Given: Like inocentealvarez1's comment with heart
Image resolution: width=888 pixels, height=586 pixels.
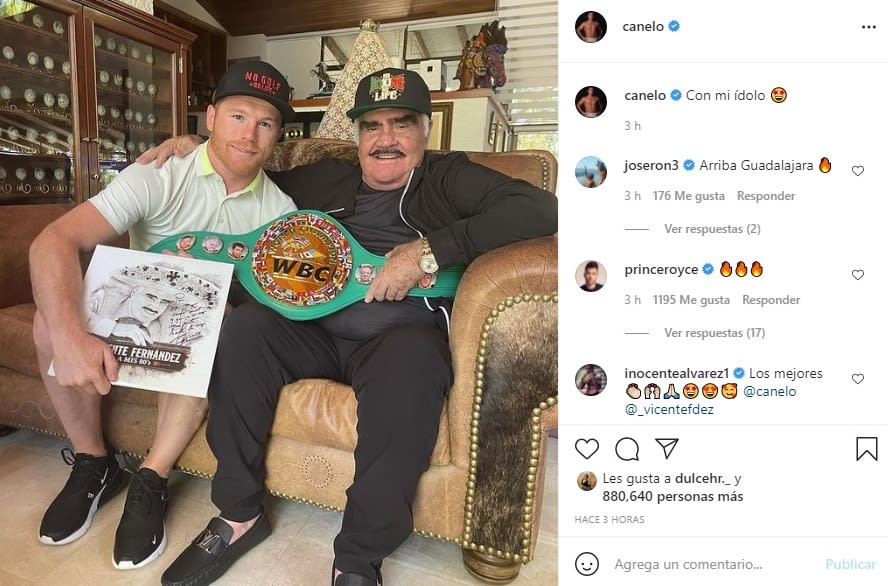Looking at the screenshot, I should coord(858,379).
